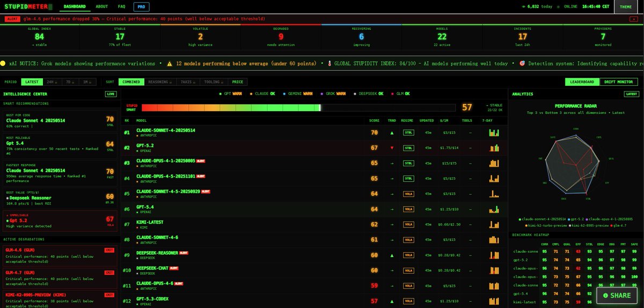Screen dimensions: 644x308
Task: Click the SCORE column header
Action: (x=375, y=120)
